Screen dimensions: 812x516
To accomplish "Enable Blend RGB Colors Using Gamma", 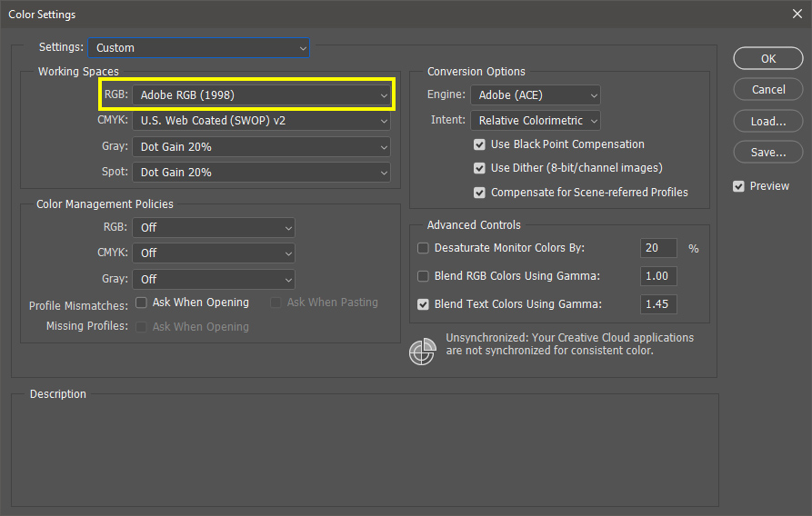I will tap(423, 276).
